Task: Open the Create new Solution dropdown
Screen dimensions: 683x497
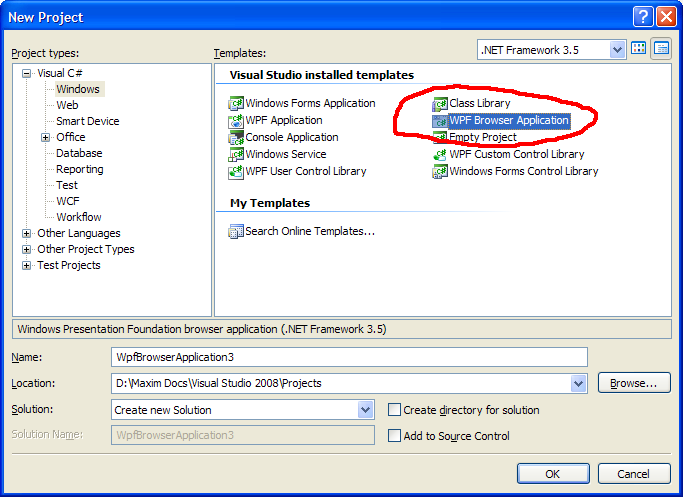Action: [365, 410]
